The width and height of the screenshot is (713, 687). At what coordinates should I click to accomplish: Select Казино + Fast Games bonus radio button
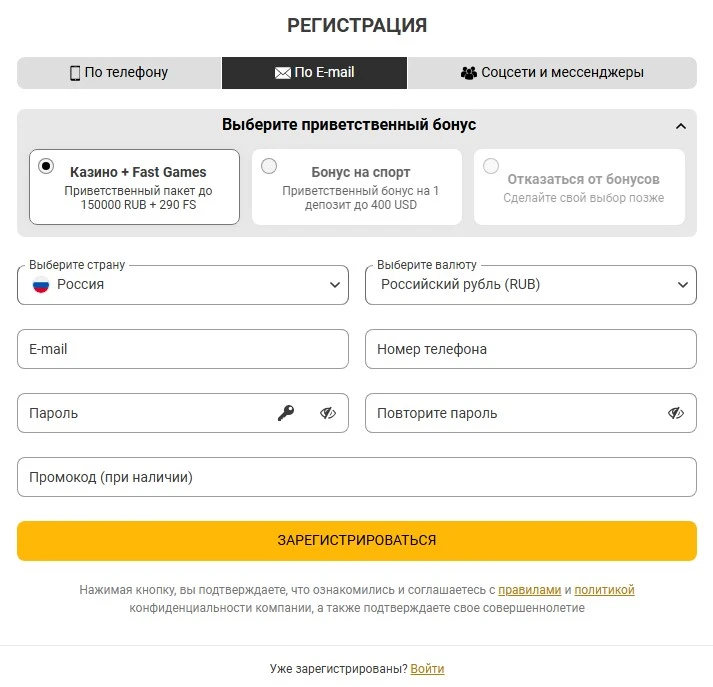point(46,166)
